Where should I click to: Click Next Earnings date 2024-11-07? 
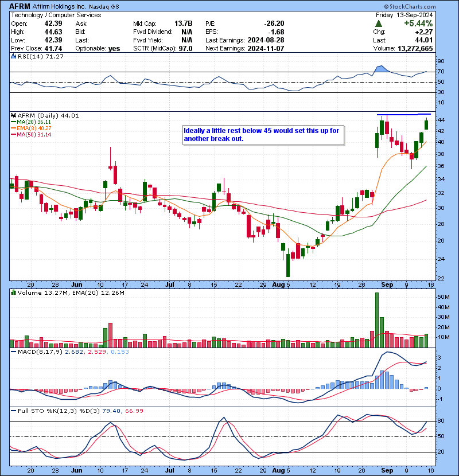click(x=266, y=49)
